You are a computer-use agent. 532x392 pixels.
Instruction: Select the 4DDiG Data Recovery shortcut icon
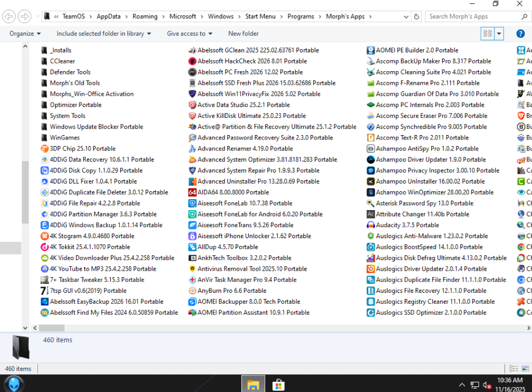pyautogui.click(x=45, y=159)
